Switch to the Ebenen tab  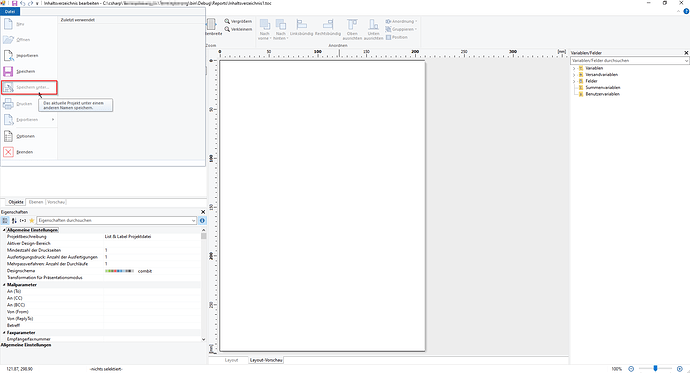tap(36, 202)
